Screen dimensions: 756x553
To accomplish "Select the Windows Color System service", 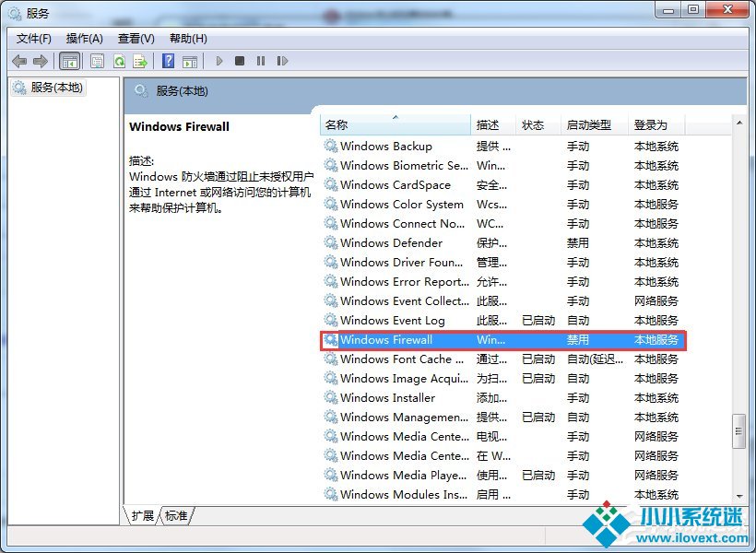I will (502, 205).
